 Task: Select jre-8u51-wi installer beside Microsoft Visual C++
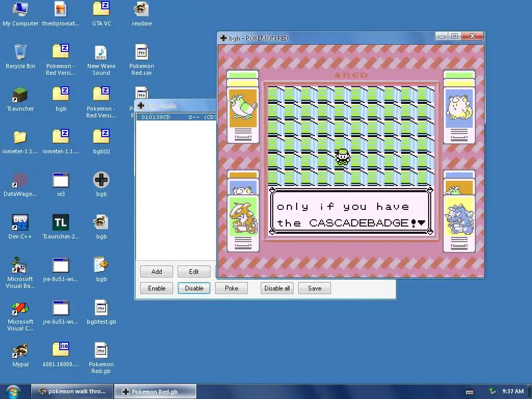tap(61, 312)
